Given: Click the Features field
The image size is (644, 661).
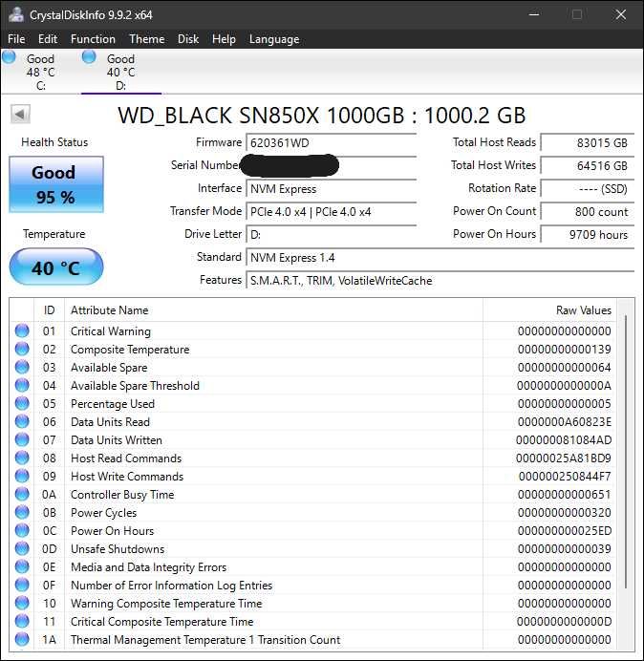Looking at the screenshot, I should (x=440, y=280).
